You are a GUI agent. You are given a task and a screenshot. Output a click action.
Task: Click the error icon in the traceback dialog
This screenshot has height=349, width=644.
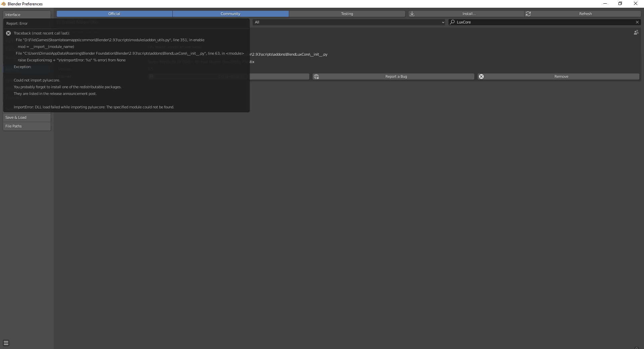click(8, 33)
